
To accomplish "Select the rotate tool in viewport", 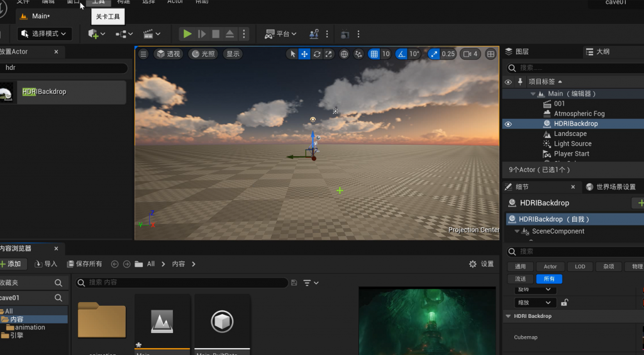I will (317, 54).
